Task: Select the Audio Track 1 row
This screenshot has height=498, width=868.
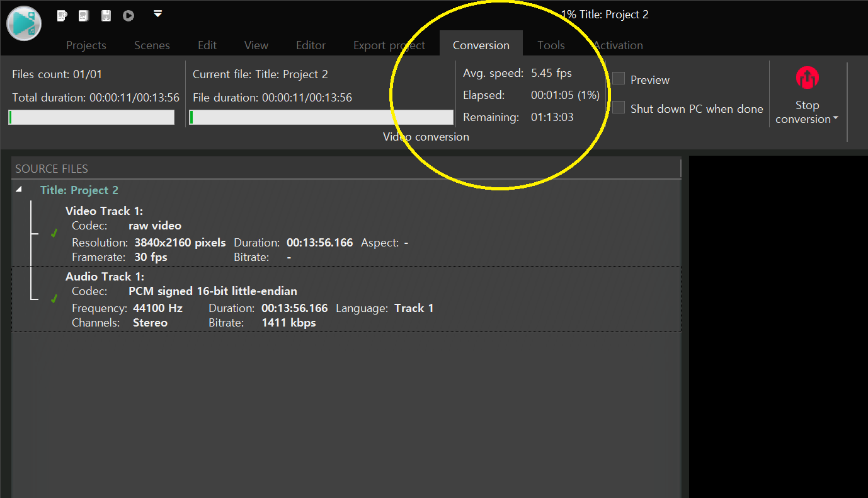Action: (346, 299)
